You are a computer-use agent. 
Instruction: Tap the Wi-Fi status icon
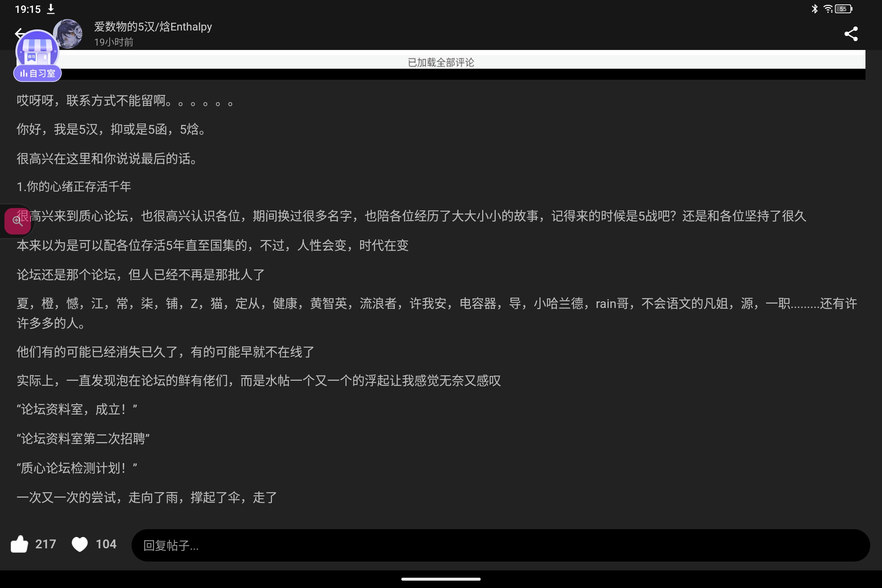[828, 8]
